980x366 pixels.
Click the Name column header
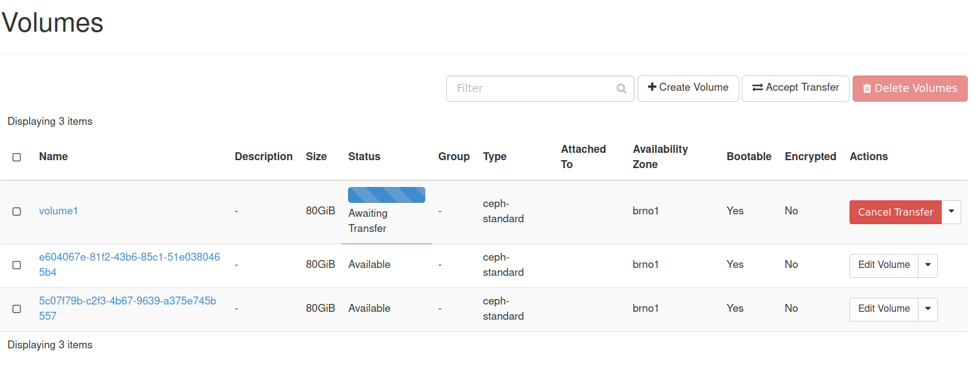(54, 157)
